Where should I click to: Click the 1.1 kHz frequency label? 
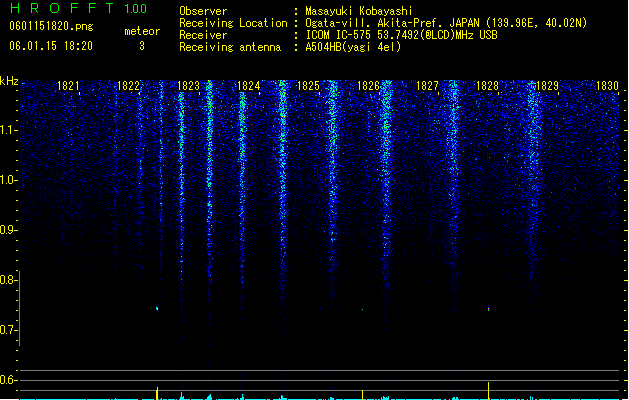click(x=8, y=130)
